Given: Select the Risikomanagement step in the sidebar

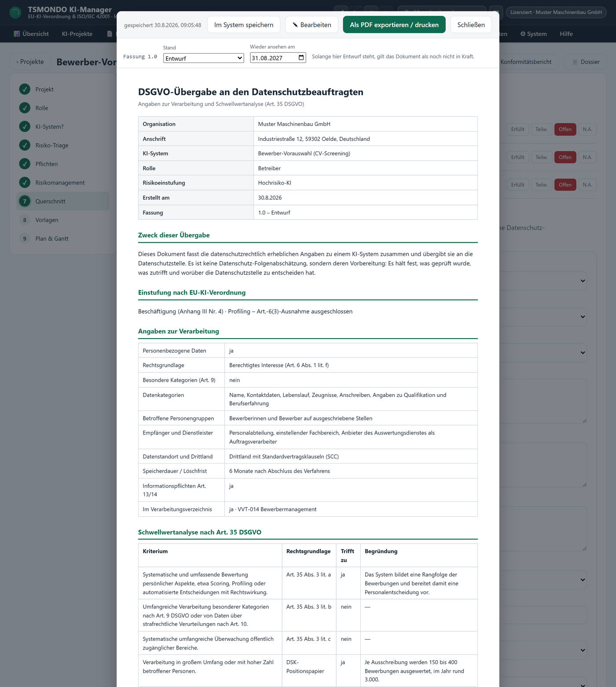Looking at the screenshot, I should pyautogui.click(x=63, y=183).
